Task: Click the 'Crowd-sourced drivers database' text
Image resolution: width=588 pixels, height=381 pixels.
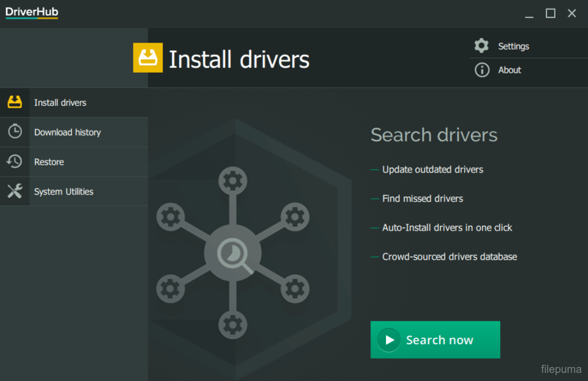Action: (449, 257)
